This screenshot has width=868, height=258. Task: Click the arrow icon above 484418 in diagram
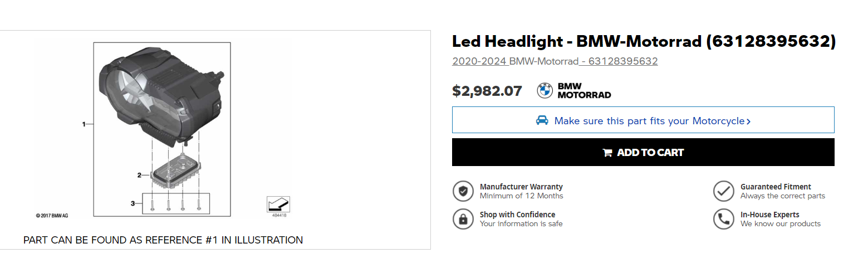[x=279, y=204]
